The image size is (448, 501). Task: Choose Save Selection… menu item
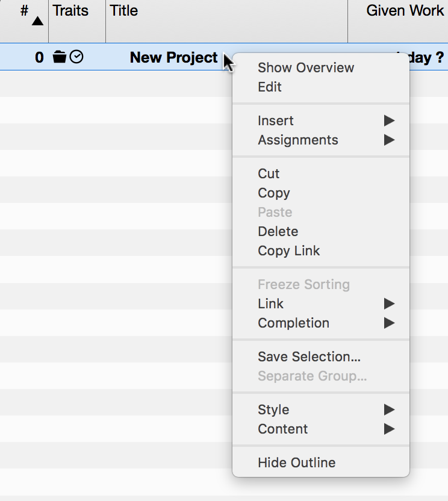tap(321, 357)
